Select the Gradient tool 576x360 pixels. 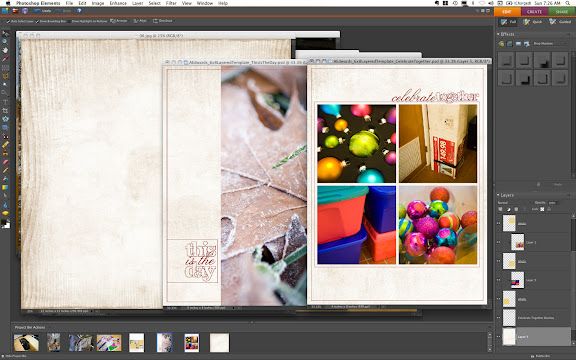[x=5, y=187]
